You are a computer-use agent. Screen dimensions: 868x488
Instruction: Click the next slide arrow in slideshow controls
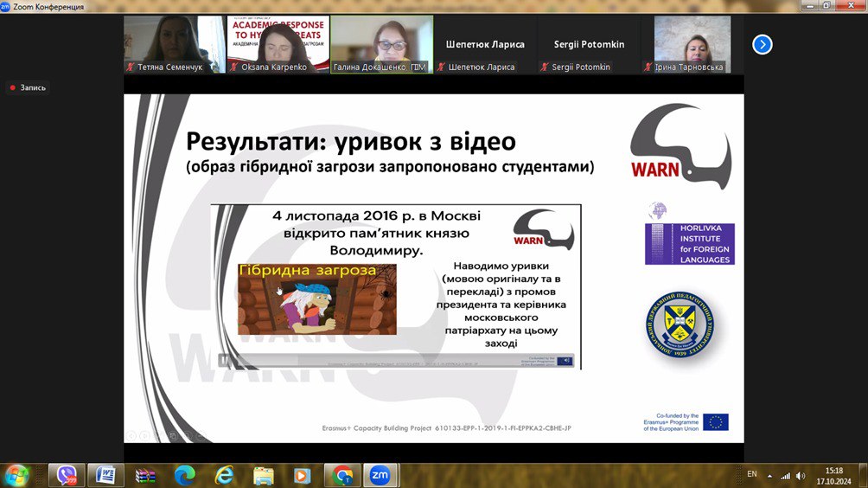[x=145, y=436]
